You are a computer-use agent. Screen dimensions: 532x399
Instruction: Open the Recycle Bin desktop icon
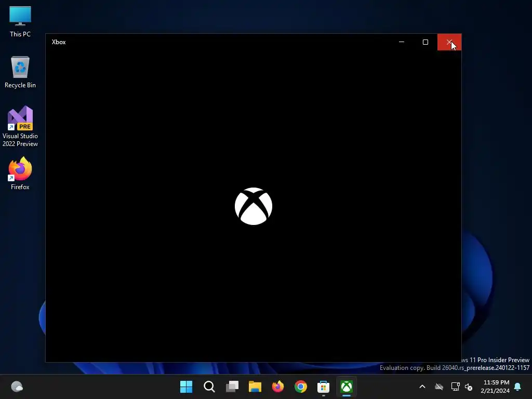(20, 72)
